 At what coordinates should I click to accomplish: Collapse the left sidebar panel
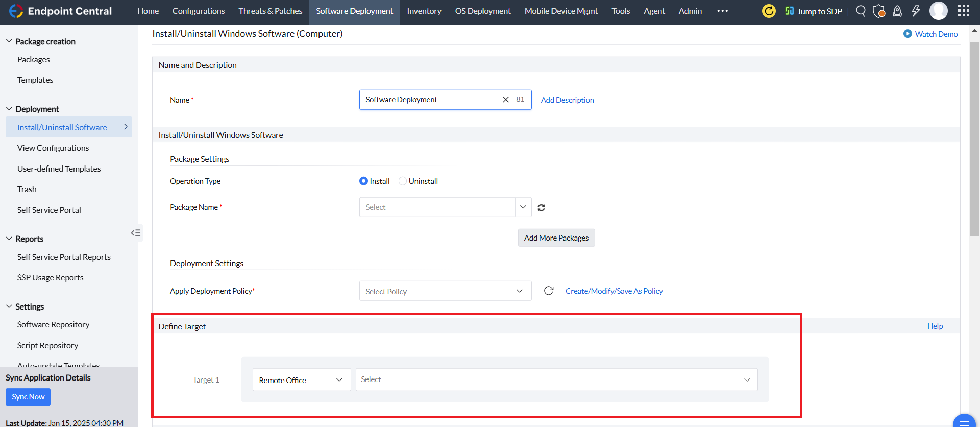coord(136,233)
